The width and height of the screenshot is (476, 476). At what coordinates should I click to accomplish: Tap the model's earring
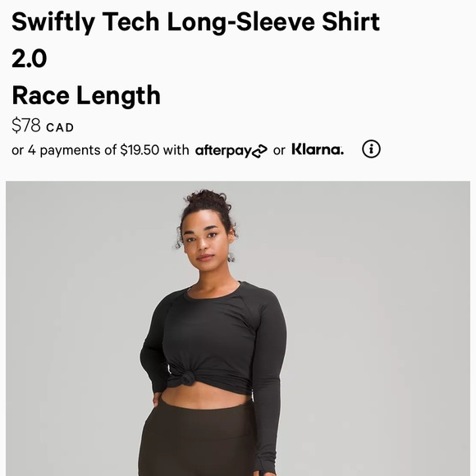point(231,259)
